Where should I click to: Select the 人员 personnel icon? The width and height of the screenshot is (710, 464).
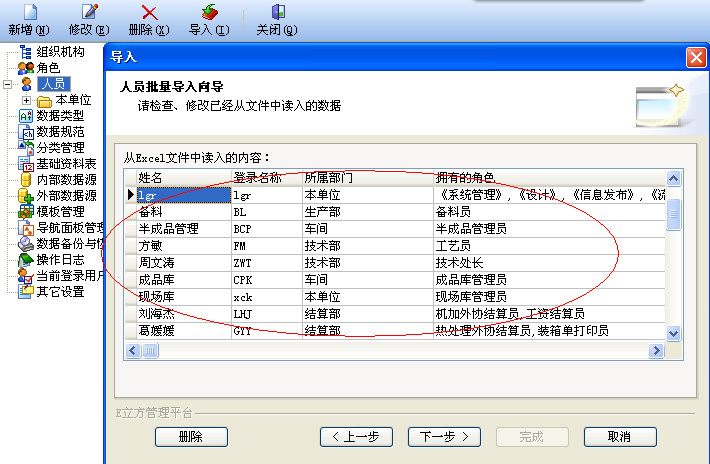pos(26,84)
